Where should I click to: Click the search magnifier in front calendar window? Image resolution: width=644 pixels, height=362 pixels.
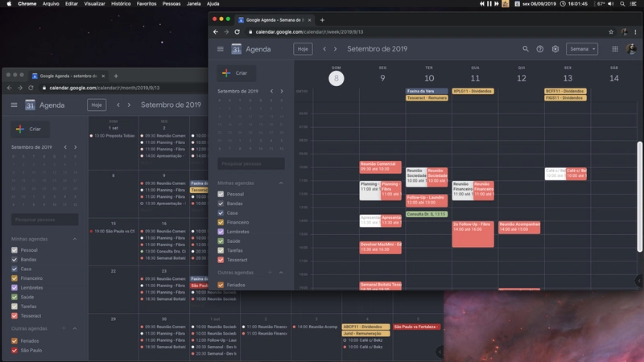[x=526, y=49]
